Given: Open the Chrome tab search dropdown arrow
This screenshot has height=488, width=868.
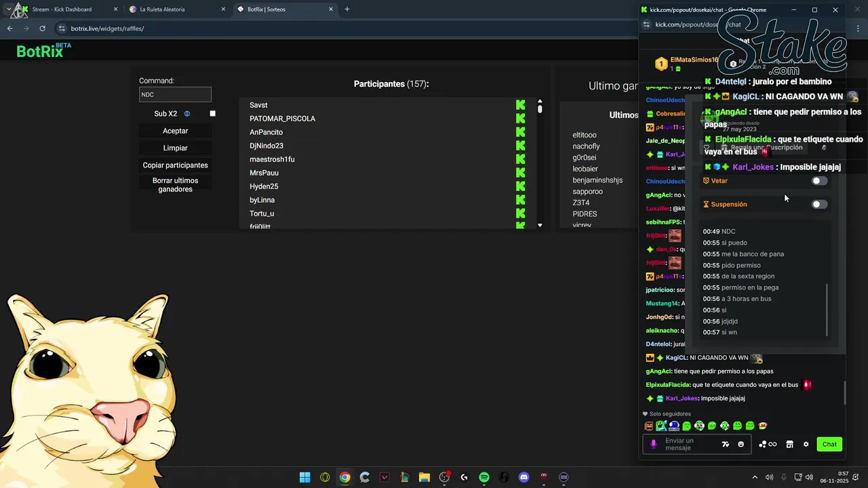Looking at the screenshot, I should (x=8, y=9).
